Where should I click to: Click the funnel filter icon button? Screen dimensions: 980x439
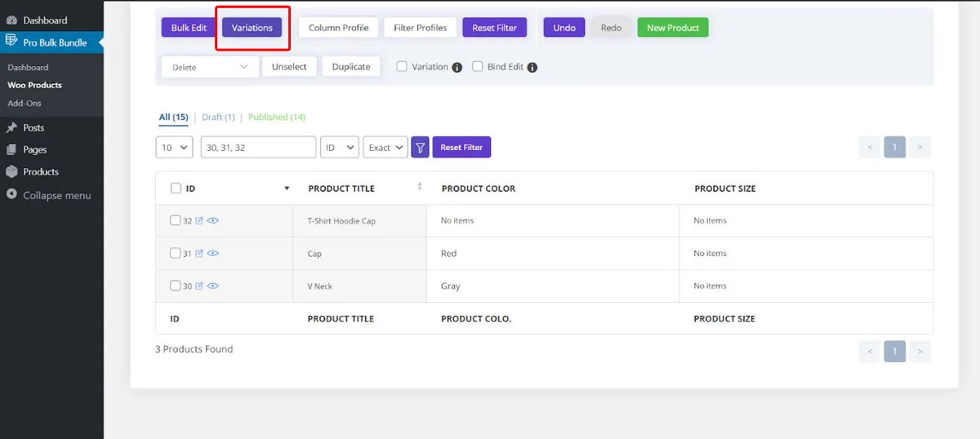tap(420, 148)
